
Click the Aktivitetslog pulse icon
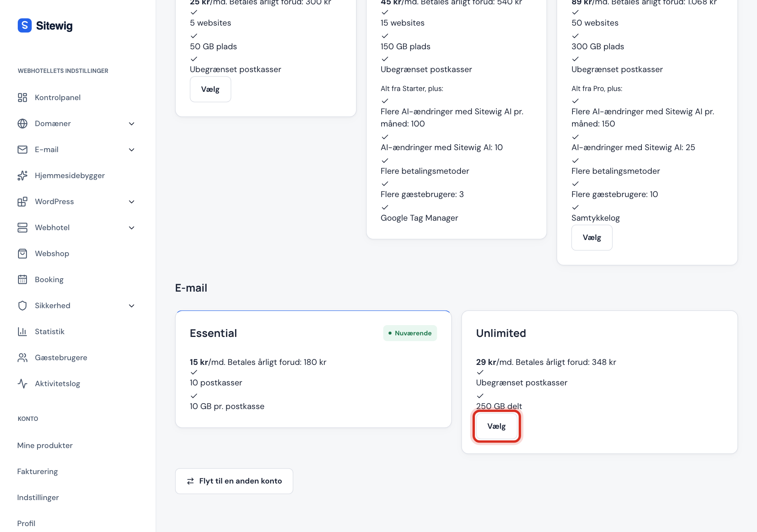pos(22,384)
